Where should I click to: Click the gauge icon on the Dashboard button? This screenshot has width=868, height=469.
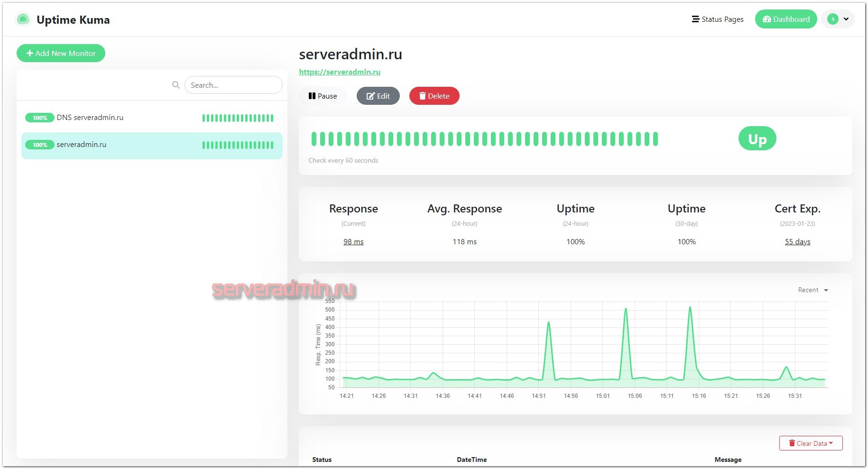click(x=766, y=19)
